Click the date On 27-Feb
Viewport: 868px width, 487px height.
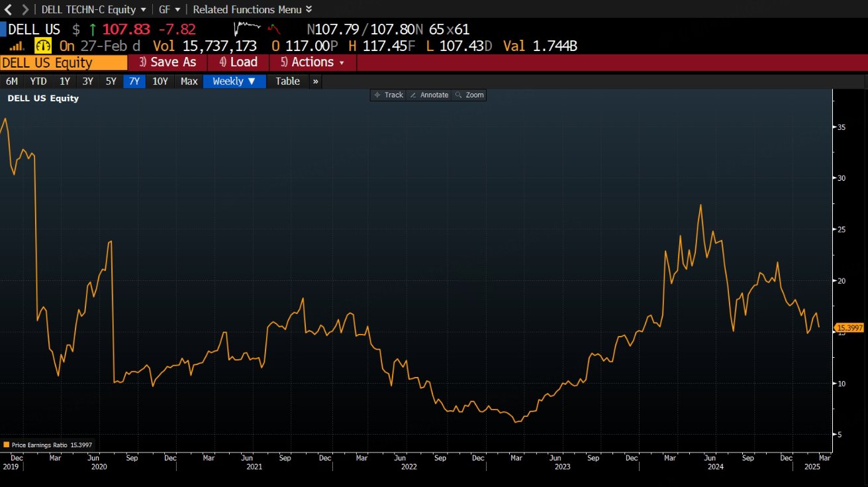[x=94, y=46]
